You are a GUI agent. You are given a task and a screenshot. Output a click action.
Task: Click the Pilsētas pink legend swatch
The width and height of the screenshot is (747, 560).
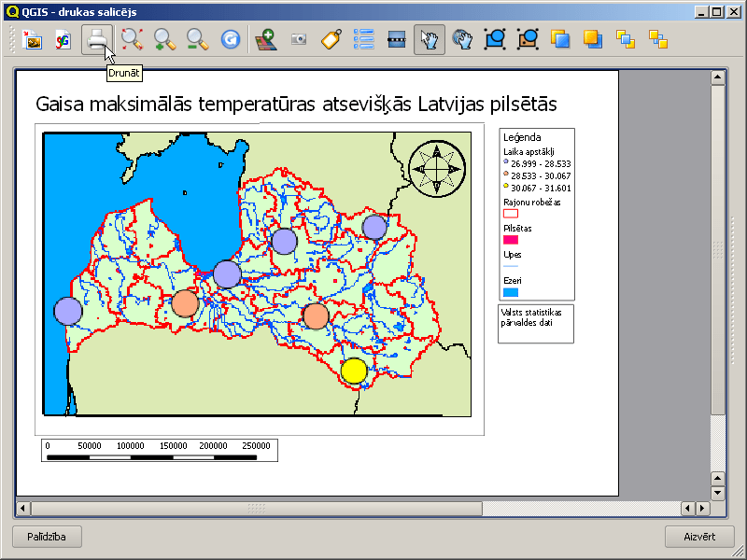click(x=511, y=240)
